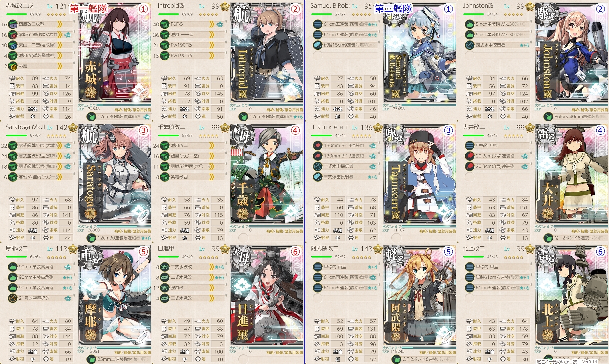
Task: Select the 第二艦隊 fleet label
Action: [x=393, y=8]
